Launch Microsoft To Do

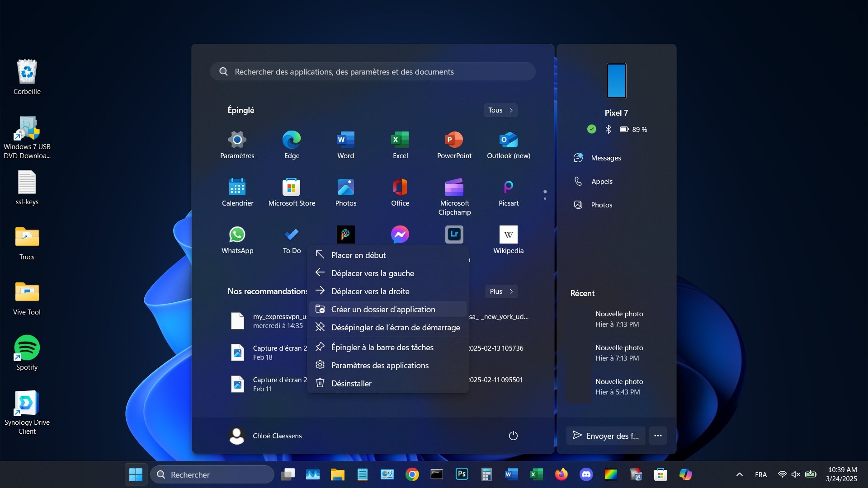[291, 235]
